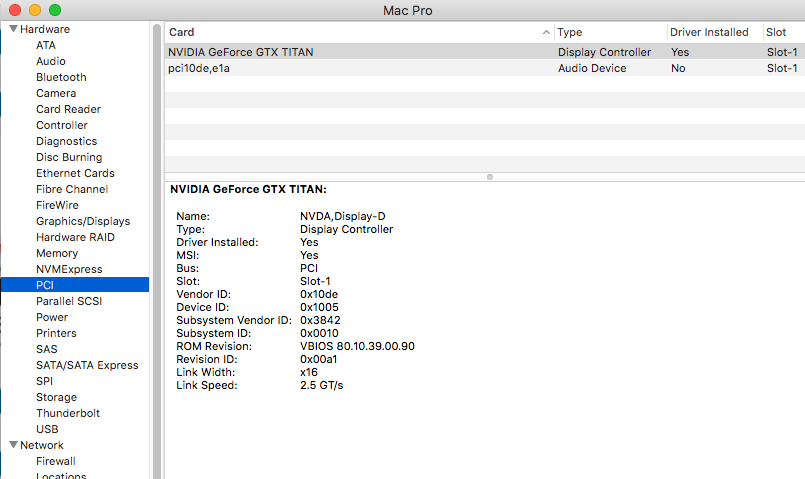Select Camera in the hardware list
The image size is (805, 479).
click(x=56, y=93)
